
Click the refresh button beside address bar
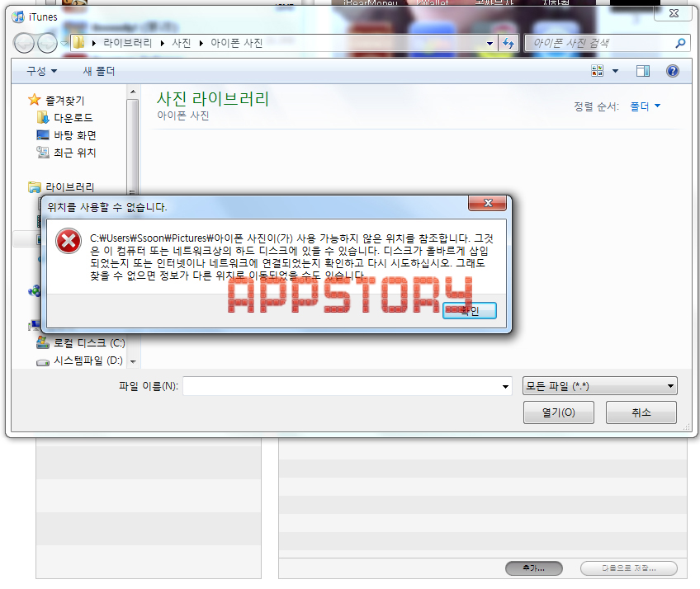508,43
